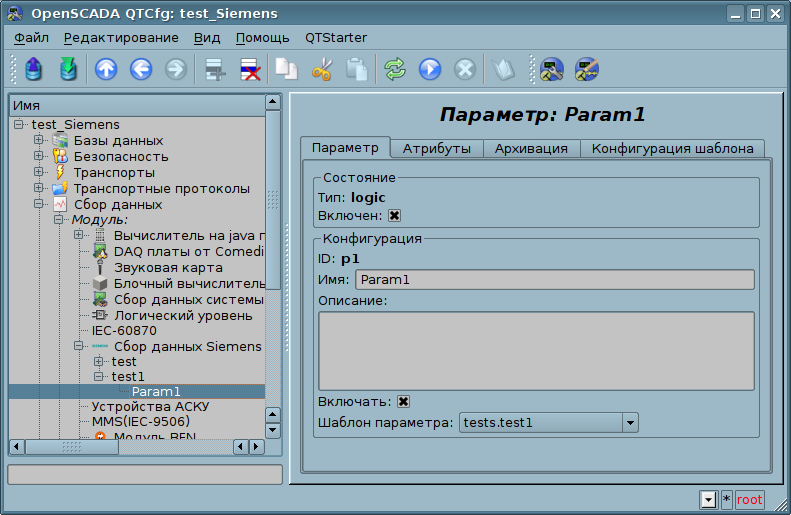Click the scissors cut icon
Viewport: 791px width, 515px height.
point(321,69)
